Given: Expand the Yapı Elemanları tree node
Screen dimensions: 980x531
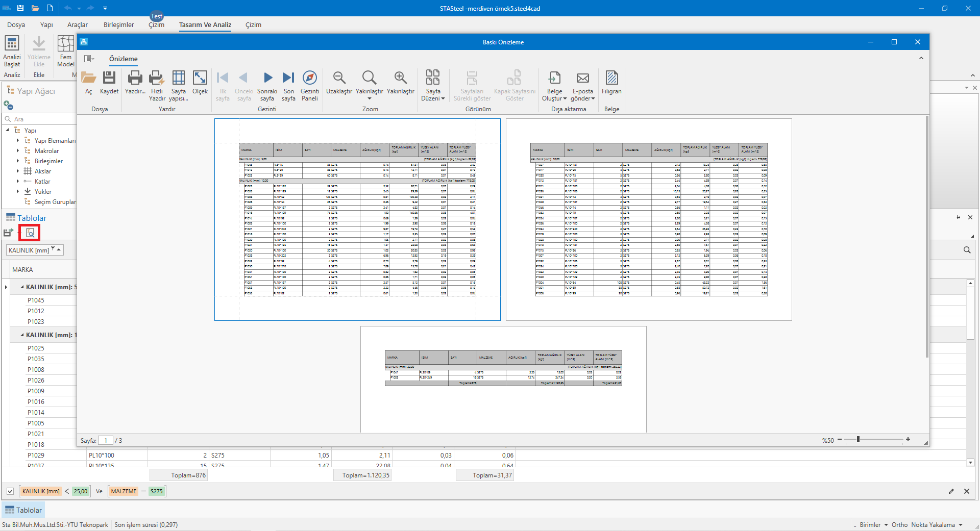Looking at the screenshot, I should [x=18, y=141].
